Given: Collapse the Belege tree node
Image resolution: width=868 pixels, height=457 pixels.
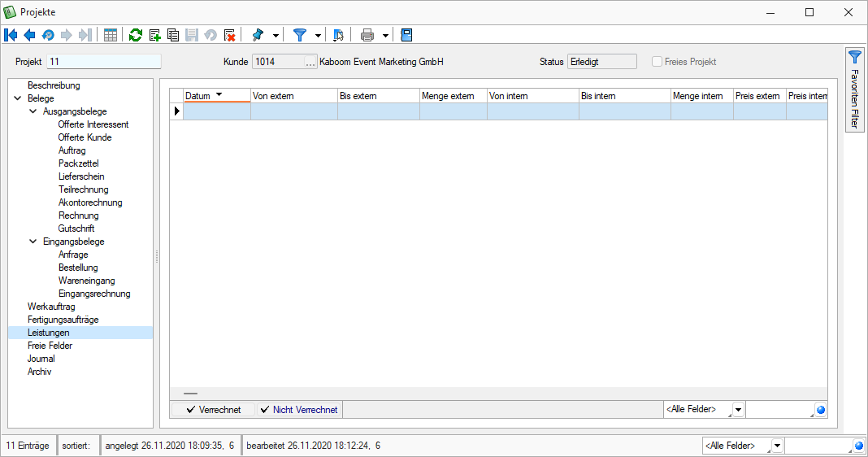Looking at the screenshot, I should coord(18,98).
